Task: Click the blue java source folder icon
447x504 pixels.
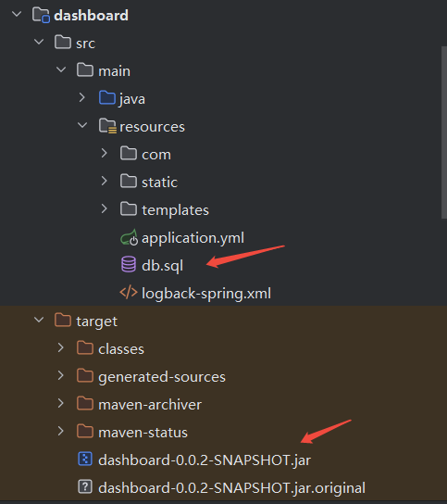Action: [x=107, y=97]
